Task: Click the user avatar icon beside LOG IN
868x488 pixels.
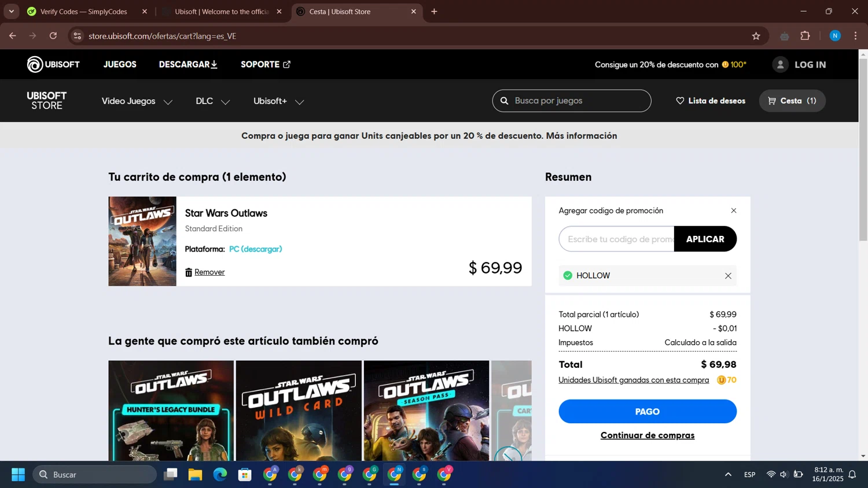Action: [780, 65]
